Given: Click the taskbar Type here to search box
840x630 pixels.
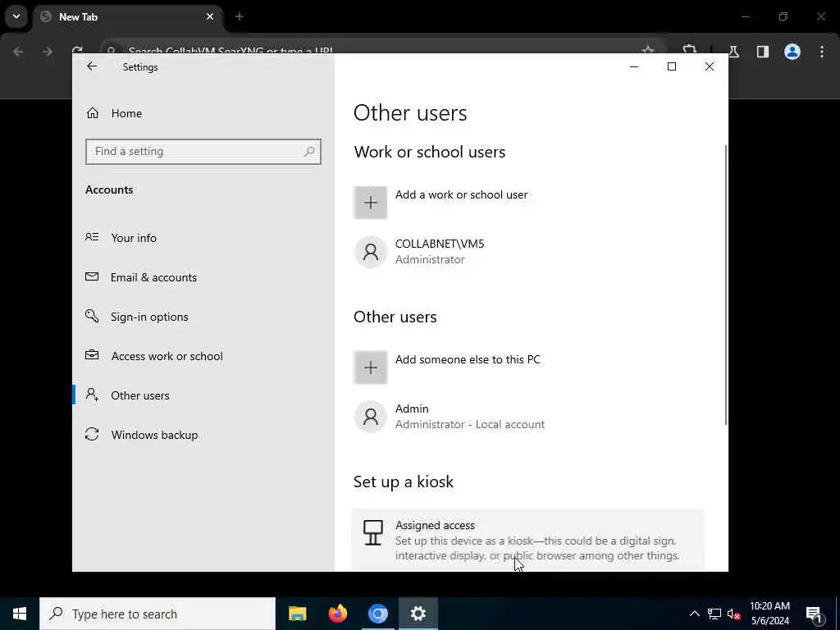Looking at the screenshot, I should [x=157, y=614].
